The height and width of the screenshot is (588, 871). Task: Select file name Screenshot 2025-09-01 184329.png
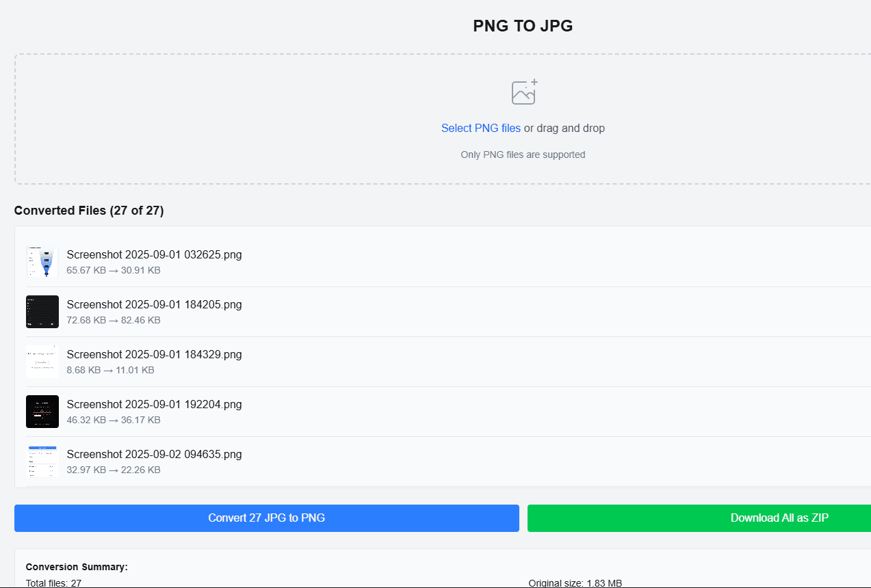pos(154,354)
